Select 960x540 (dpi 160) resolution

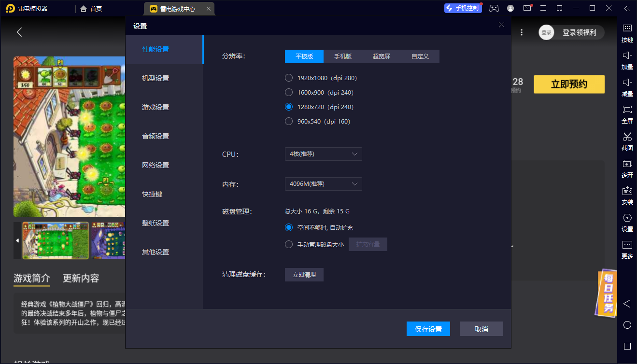pos(289,121)
